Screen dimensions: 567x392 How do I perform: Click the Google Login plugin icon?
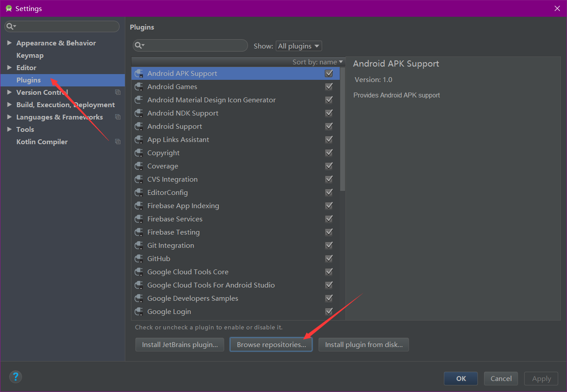139,312
